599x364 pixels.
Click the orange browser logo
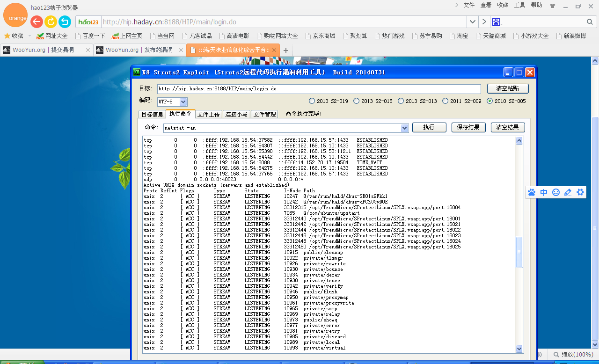pyautogui.click(x=18, y=15)
